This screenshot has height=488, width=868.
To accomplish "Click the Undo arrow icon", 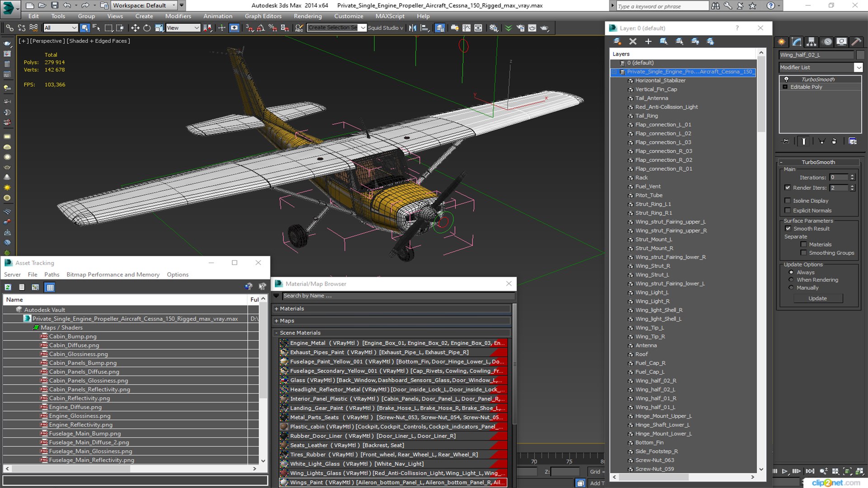I will [67, 5].
